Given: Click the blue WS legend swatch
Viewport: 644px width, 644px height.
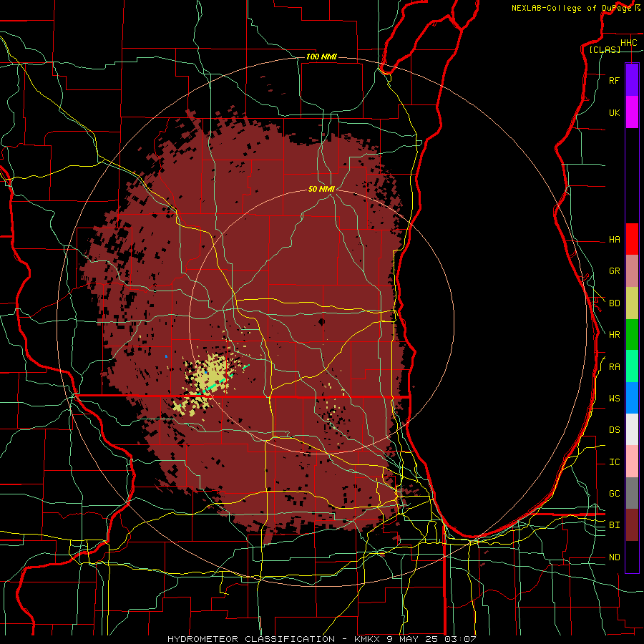Looking at the screenshot, I should (x=632, y=398).
